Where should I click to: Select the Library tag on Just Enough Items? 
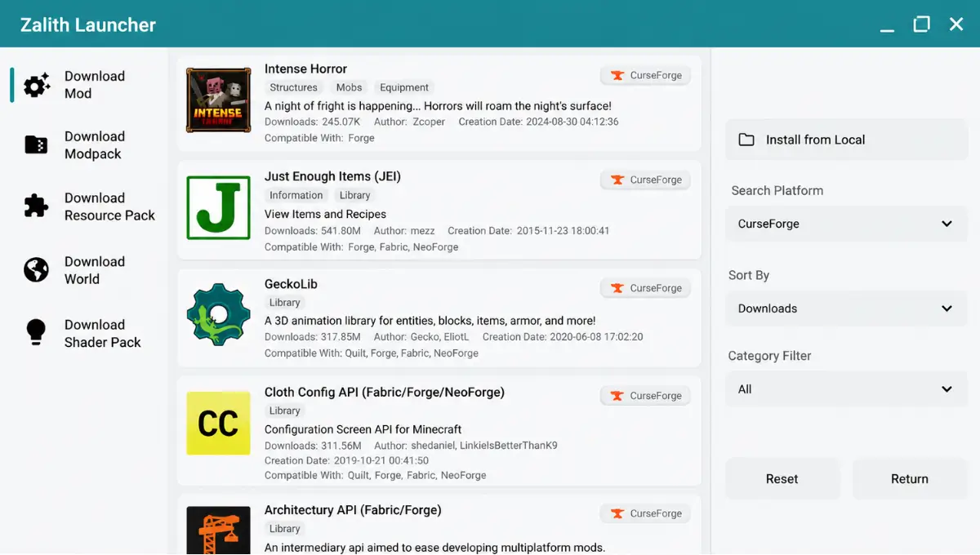pyautogui.click(x=354, y=195)
